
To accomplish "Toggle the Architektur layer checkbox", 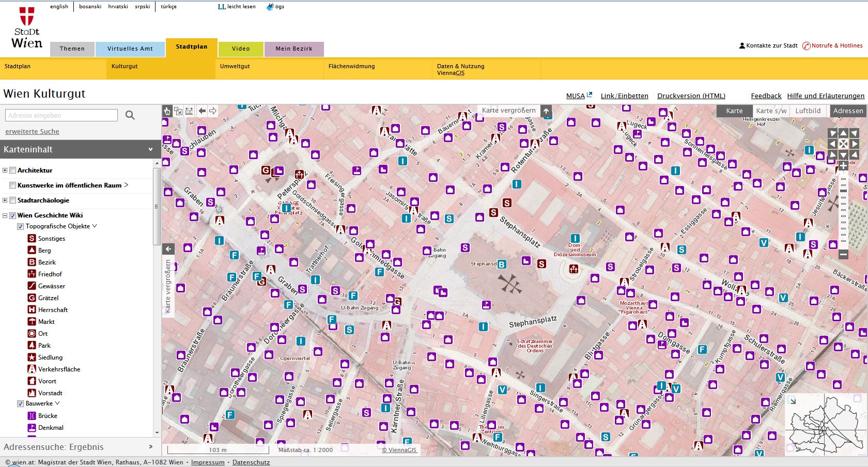I will coord(12,170).
